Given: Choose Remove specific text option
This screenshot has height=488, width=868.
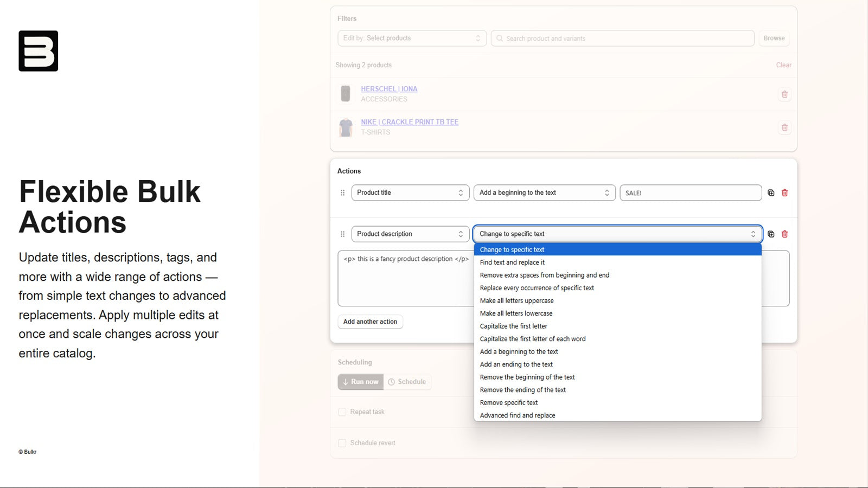Looking at the screenshot, I should tap(618, 403).
